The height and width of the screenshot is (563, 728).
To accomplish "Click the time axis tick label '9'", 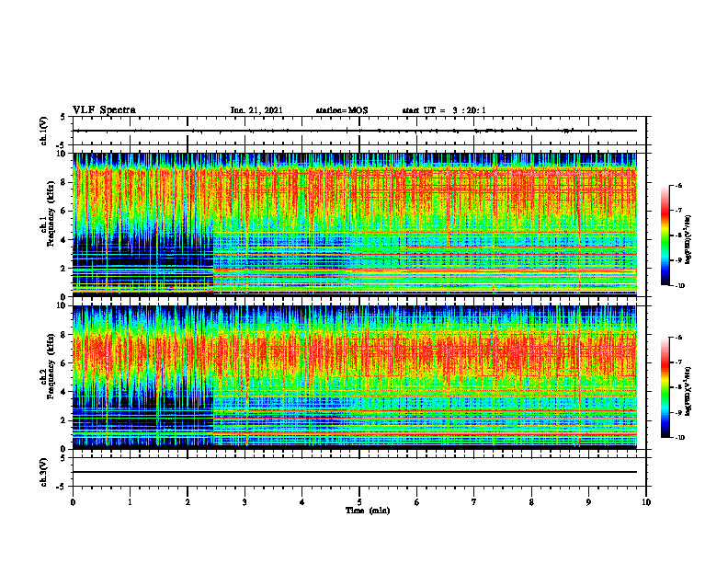I will point(588,502).
